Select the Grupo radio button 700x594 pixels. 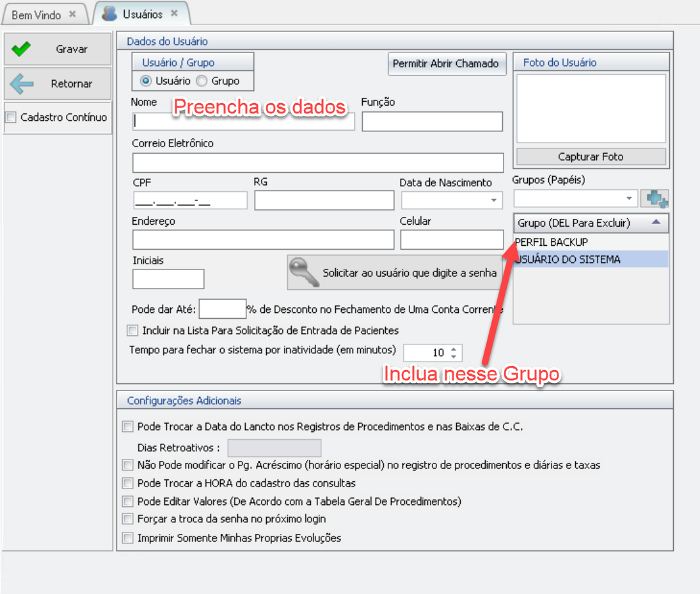202,81
